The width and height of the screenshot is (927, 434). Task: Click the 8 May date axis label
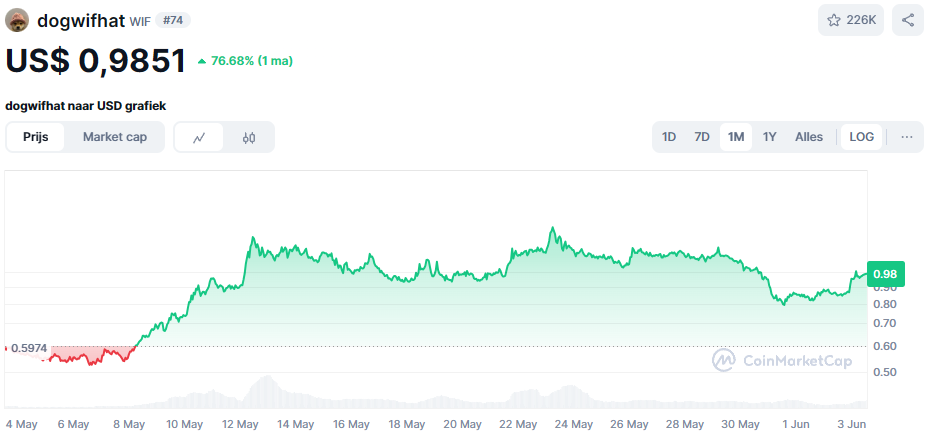(x=129, y=424)
